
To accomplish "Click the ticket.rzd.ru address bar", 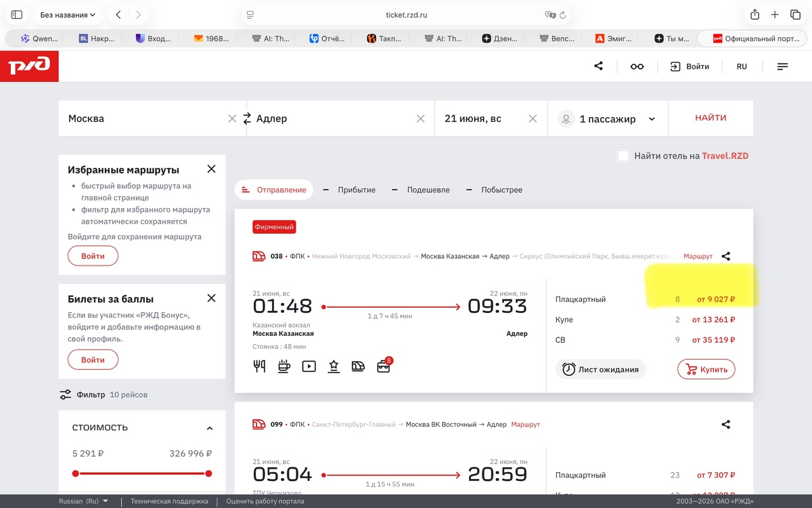I will point(406,14).
